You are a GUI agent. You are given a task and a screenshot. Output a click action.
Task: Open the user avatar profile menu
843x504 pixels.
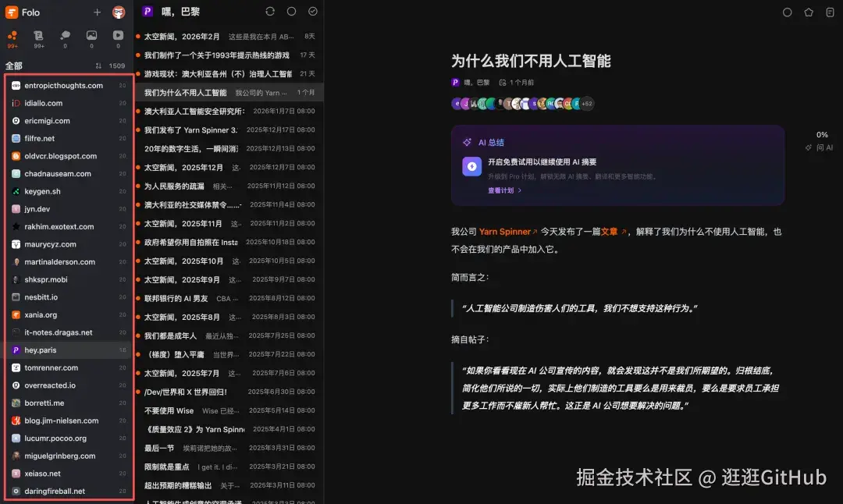coord(119,12)
